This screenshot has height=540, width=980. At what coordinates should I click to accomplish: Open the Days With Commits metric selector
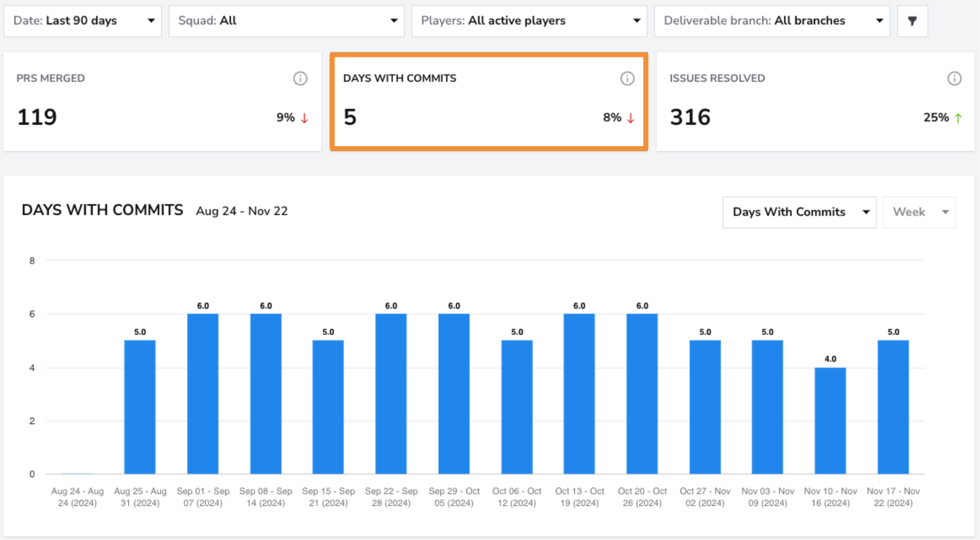[x=799, y=212]
